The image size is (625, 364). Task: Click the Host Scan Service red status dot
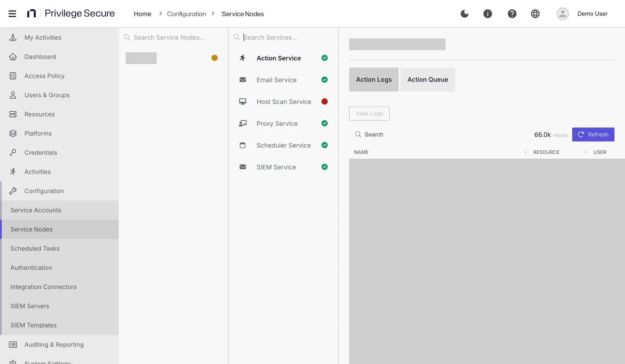[x=324, y=102]
